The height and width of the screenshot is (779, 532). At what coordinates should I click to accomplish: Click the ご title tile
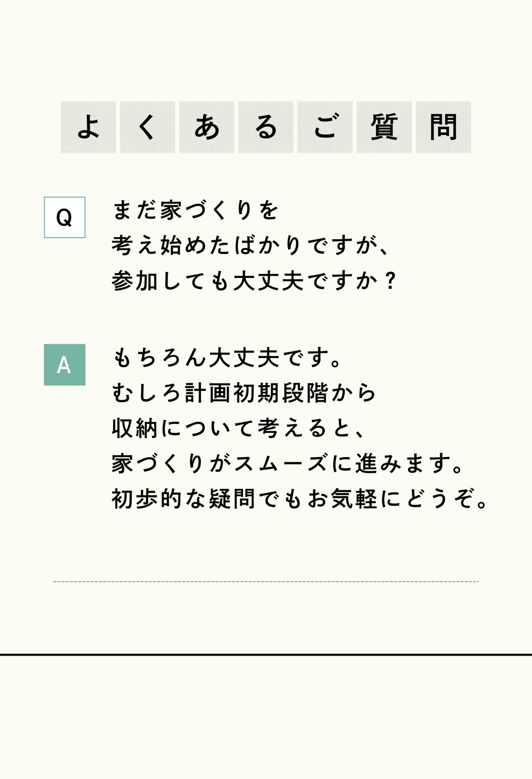point(325,127)
